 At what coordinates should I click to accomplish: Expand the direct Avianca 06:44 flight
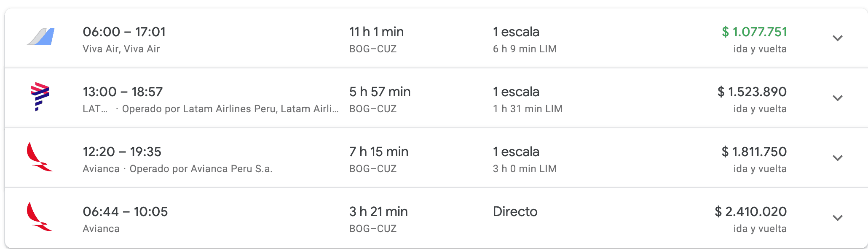[x=837, y=218]
